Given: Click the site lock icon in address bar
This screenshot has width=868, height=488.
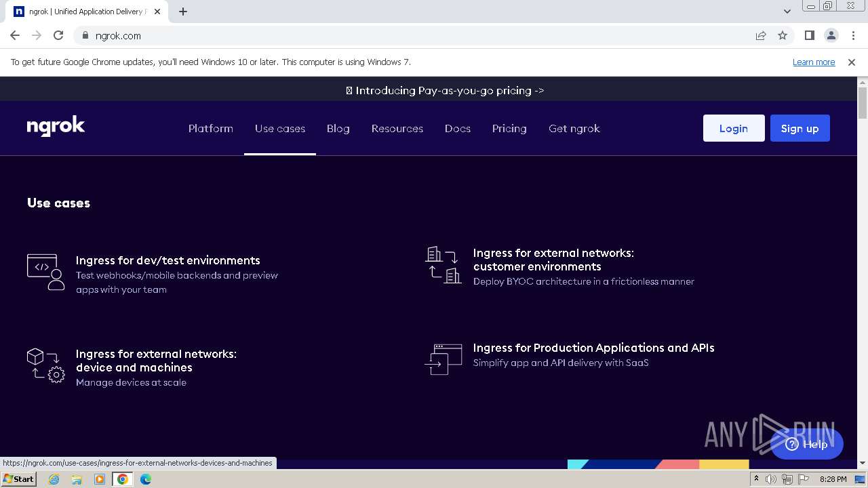Looking at the screenshot, I should (x=85, y=35).
